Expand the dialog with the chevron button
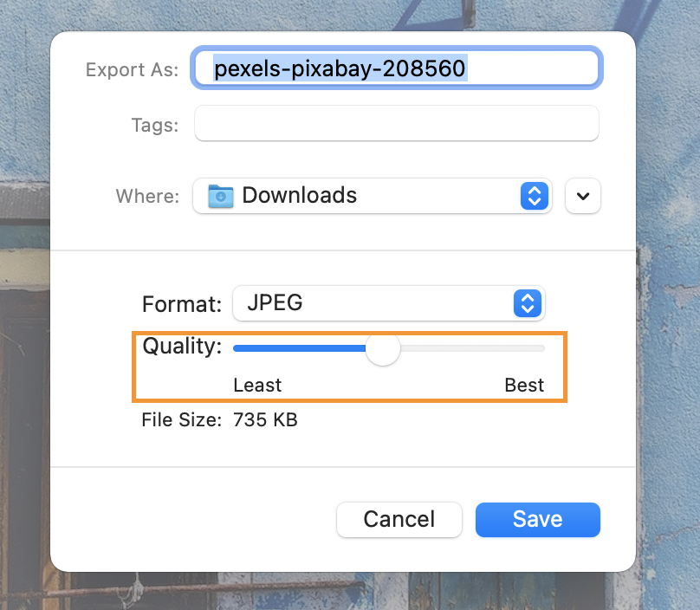 coord(582,196)
